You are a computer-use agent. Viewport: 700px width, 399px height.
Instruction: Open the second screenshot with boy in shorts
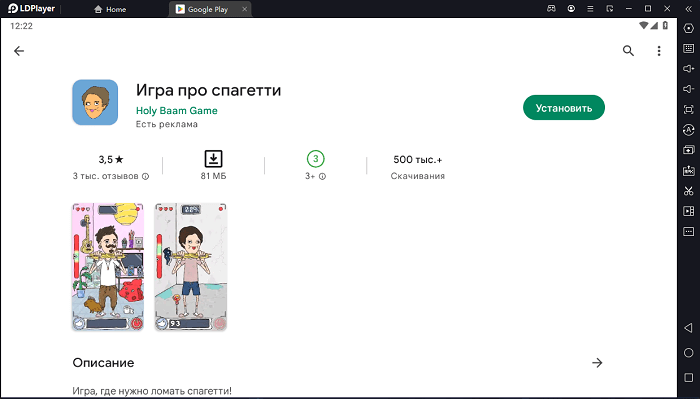(x=191, y=267)
